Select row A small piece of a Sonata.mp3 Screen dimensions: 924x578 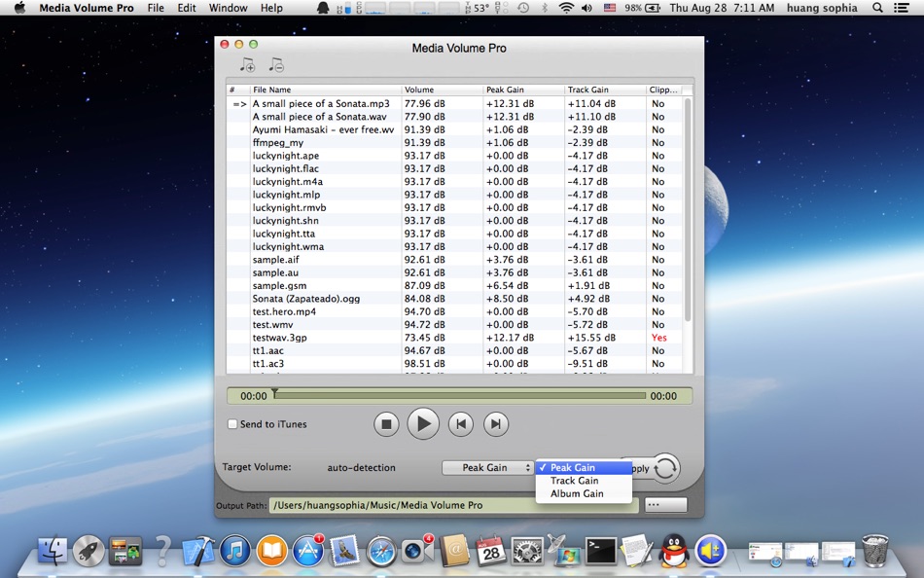pos(455,104)
